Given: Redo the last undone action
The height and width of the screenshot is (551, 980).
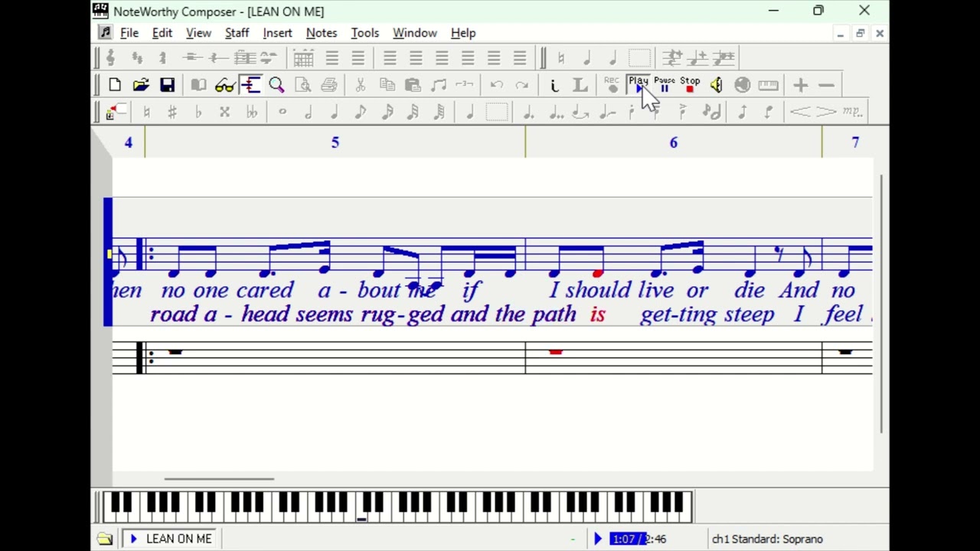Looking at the screenshot, I should tap(522, 85).
